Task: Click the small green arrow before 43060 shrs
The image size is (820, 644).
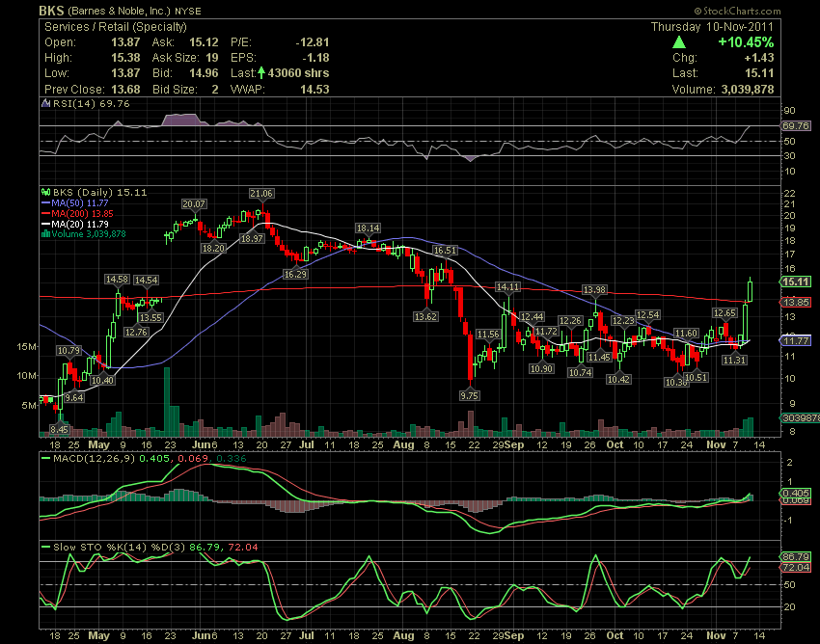Action: pyautogui.click(x=261, y=73)
